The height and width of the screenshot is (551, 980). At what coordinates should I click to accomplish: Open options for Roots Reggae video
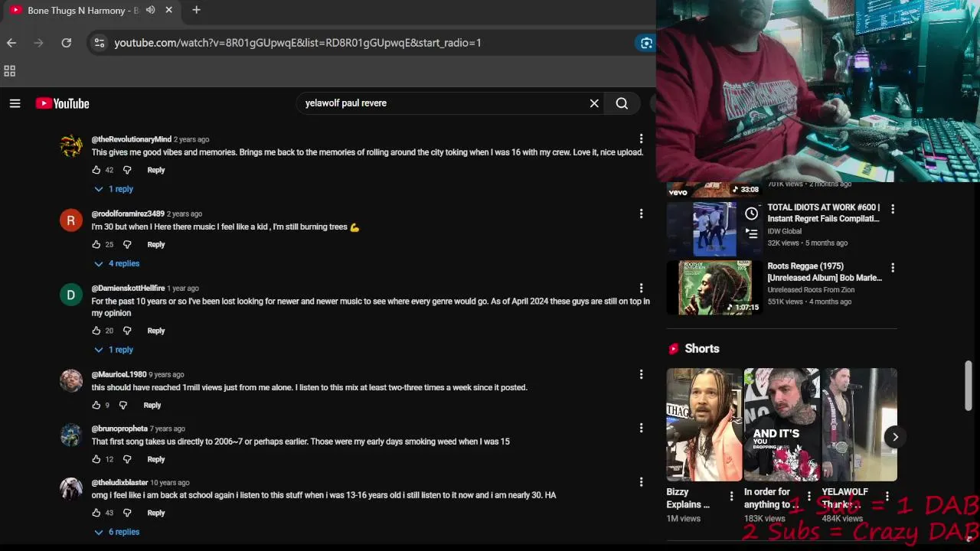click(x=892, y=267)
